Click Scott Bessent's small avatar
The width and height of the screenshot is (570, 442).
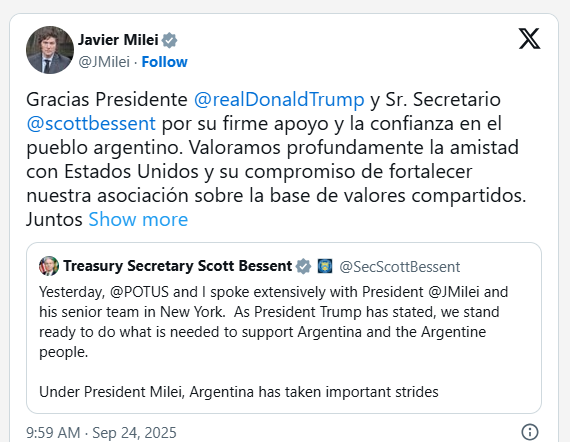(49, 266)
